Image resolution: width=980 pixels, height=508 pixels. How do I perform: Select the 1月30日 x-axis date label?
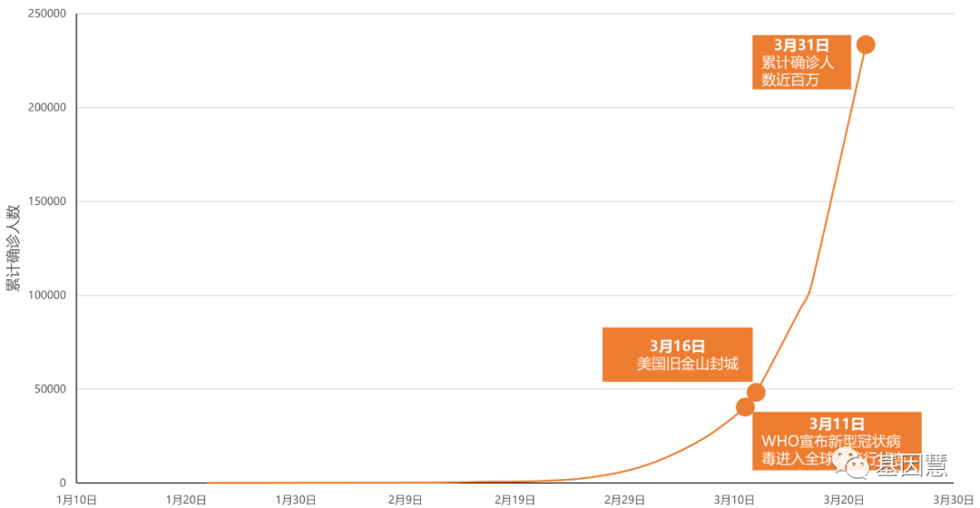click(x=296, y=499)
